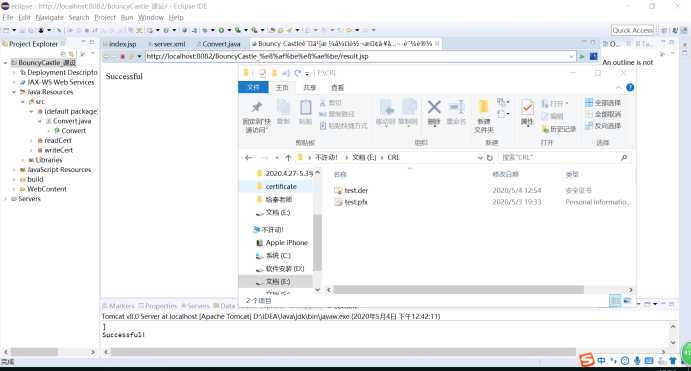This screenshot has width=691, height=371.
Task: Click Invert Selection in the ribbon
Action: click(602, 126)
